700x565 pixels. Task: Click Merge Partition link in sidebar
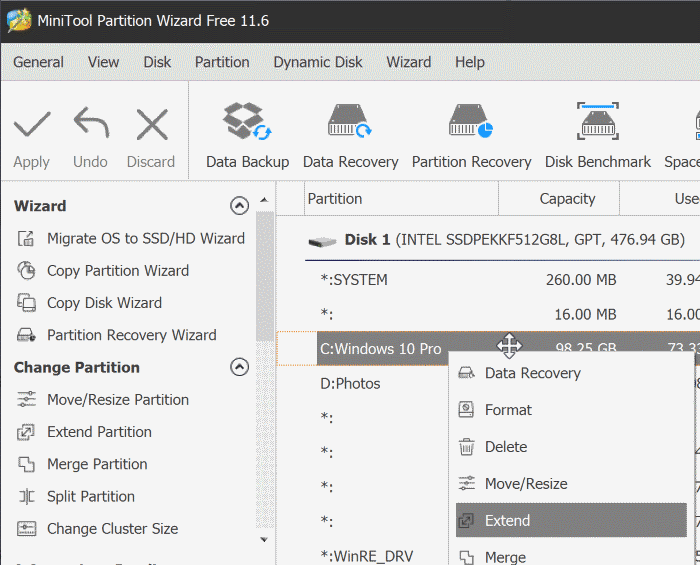click(97, 464)
